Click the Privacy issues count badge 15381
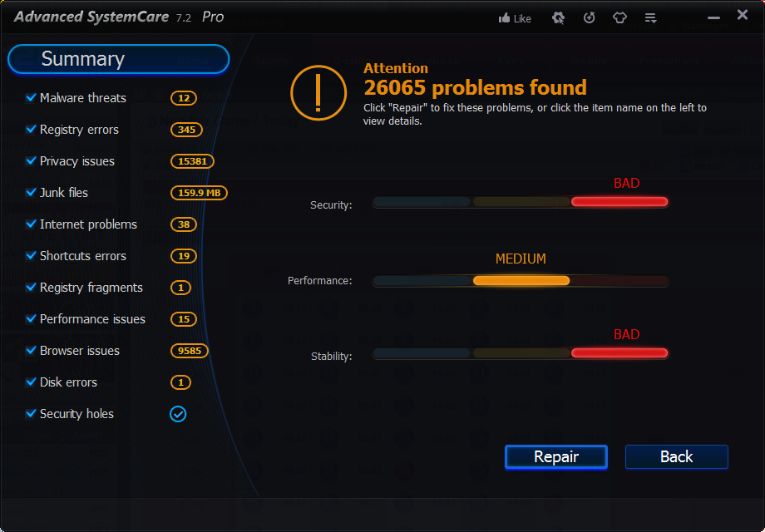Image resolution: width=765 pixels, height=532 pixels. click(x=192, y=161)
